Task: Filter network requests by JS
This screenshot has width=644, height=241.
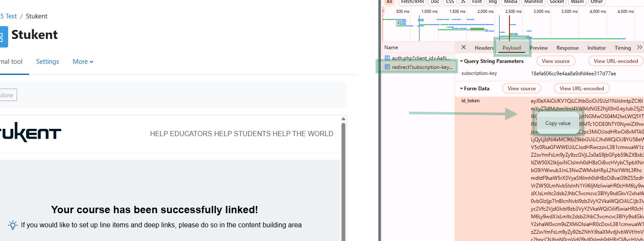Action: tap(463, 2)
